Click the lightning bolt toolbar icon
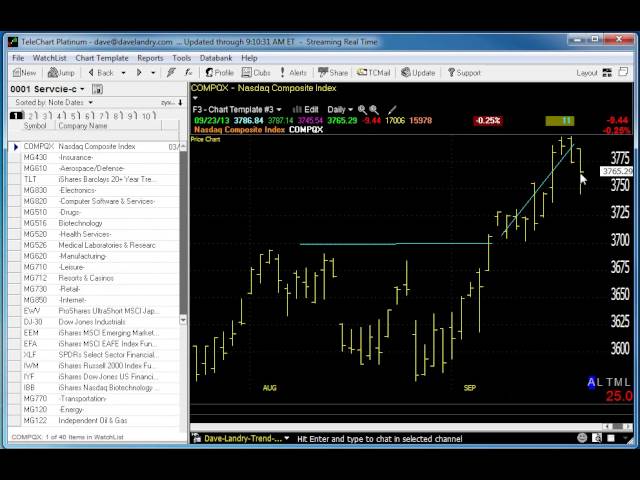640x480 pixels. coord(171,73)
